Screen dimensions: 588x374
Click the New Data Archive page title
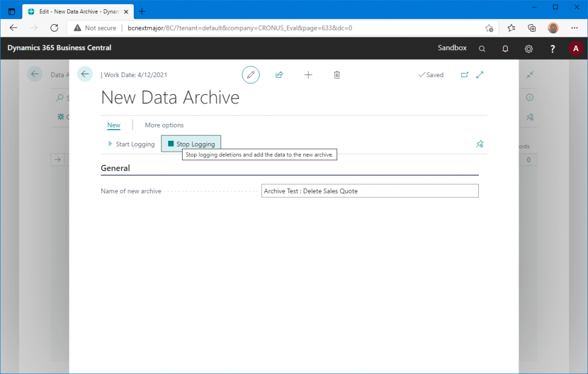[x=170, y=98]
